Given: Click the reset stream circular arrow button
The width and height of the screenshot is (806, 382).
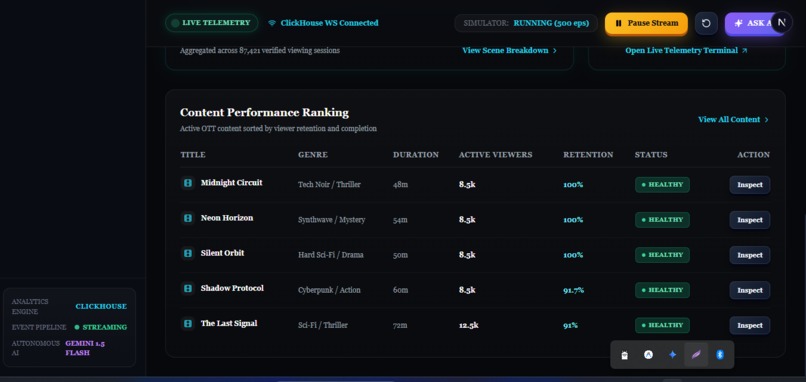Looking at the screenshot, I should pos(706,23).
